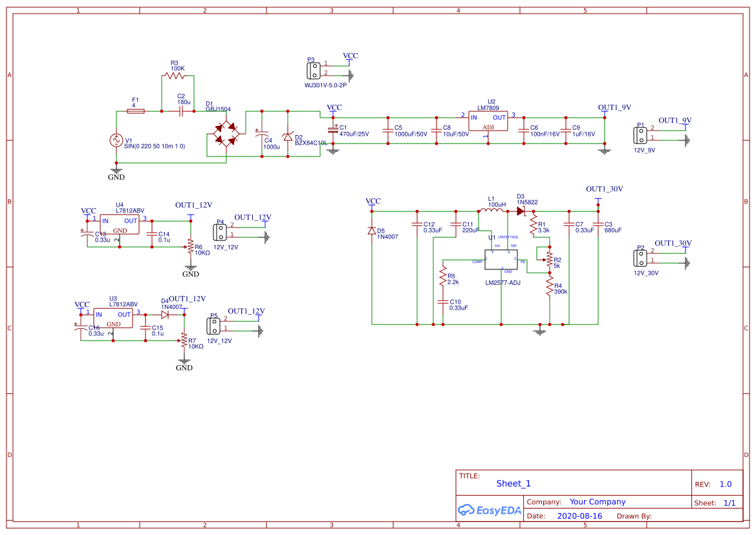Select the R6 10KΩ potentiometer

[190, 247]
